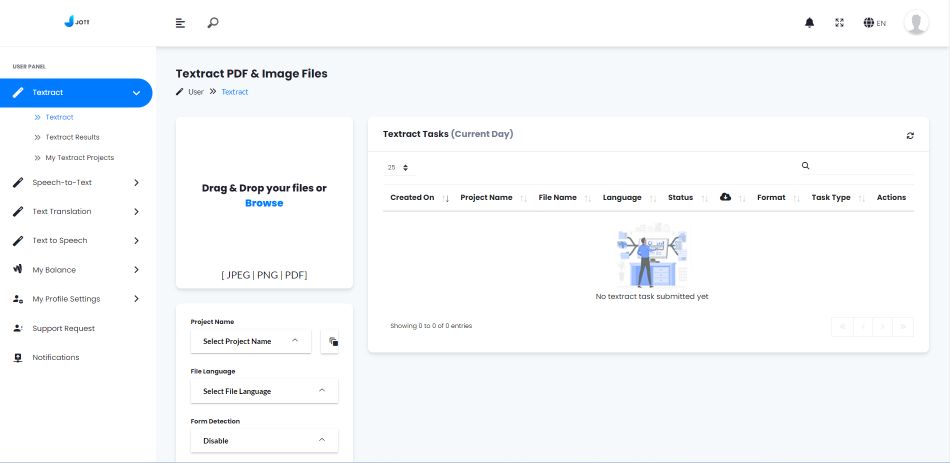This screenshot has width=950, height=463.
Task: Open the search magnifier in top bar
Action: (x=212, y=23)
